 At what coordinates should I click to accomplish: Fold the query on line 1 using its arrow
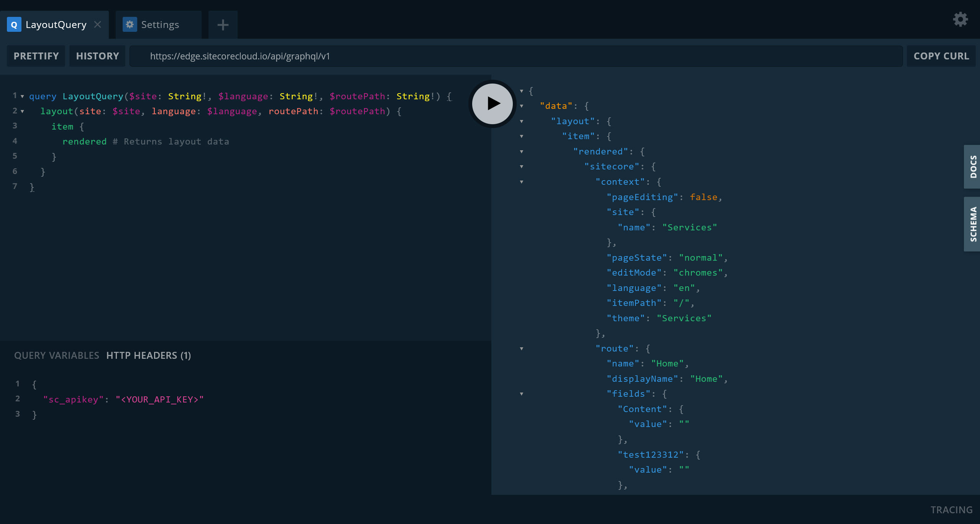click(22, 97)
